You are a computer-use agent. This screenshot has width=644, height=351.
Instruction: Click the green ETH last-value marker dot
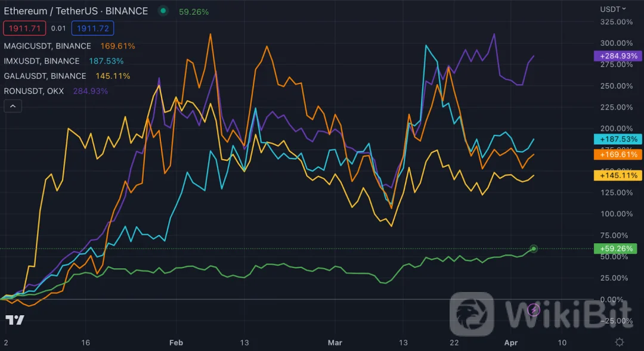tap(534, 249)
